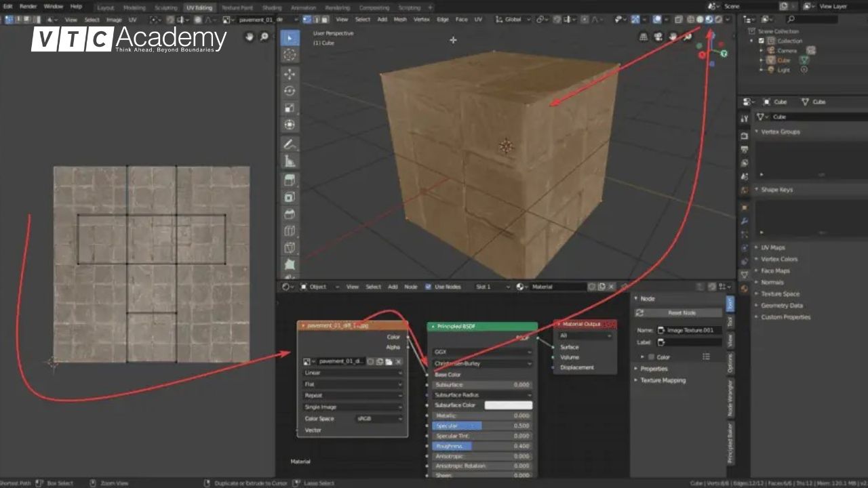Switch to the Shading workspace tab
This screenshot has height=488, width=868.
pos(272,7)
